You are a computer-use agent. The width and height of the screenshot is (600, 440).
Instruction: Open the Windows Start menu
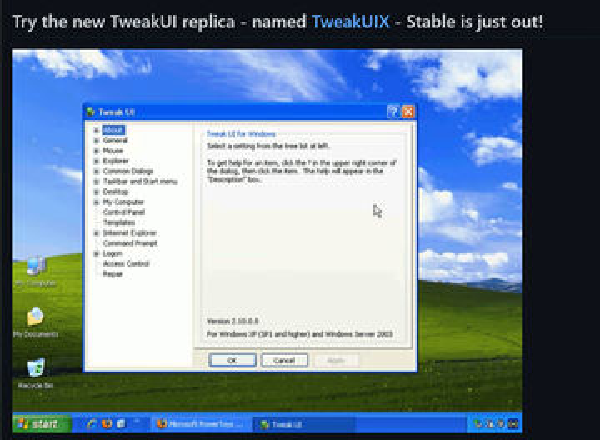pyautogui.click(x=41, y=424)
